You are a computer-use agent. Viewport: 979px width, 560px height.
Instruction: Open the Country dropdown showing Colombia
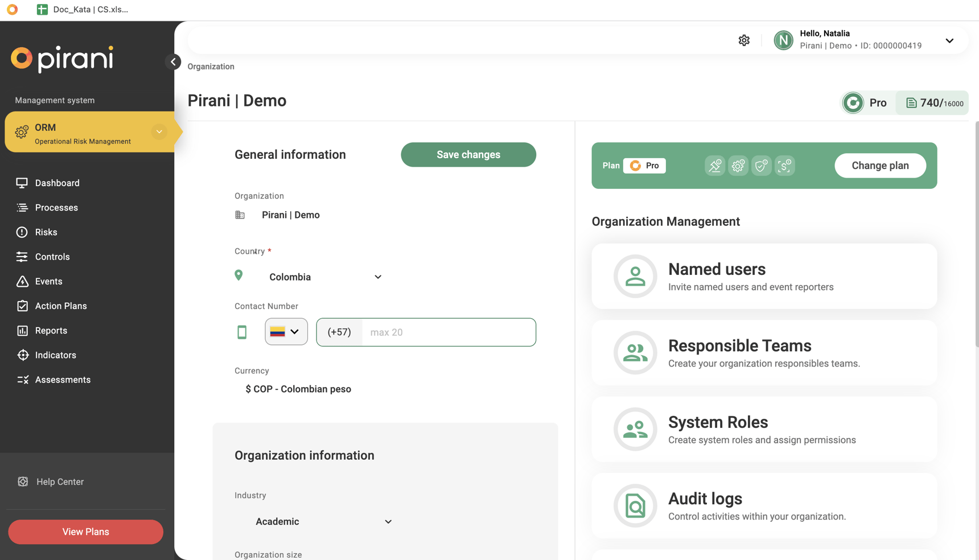pos(325,277)
